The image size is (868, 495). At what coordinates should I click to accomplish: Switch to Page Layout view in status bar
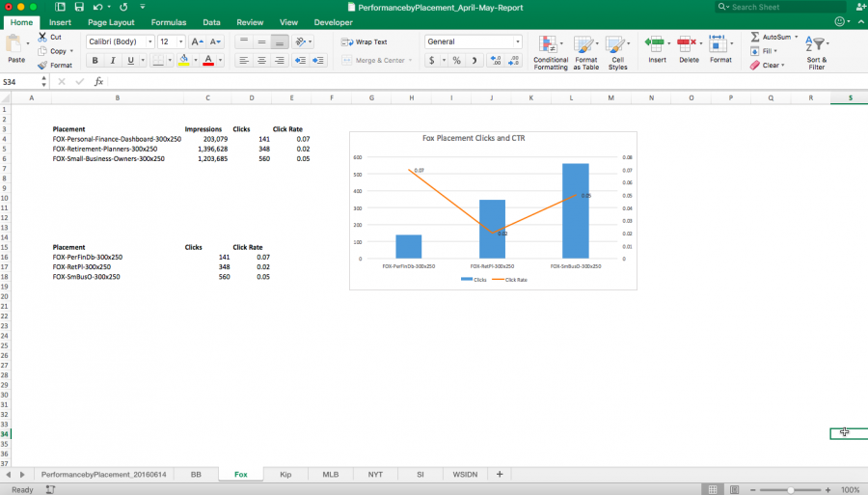[x=735, y=489]
